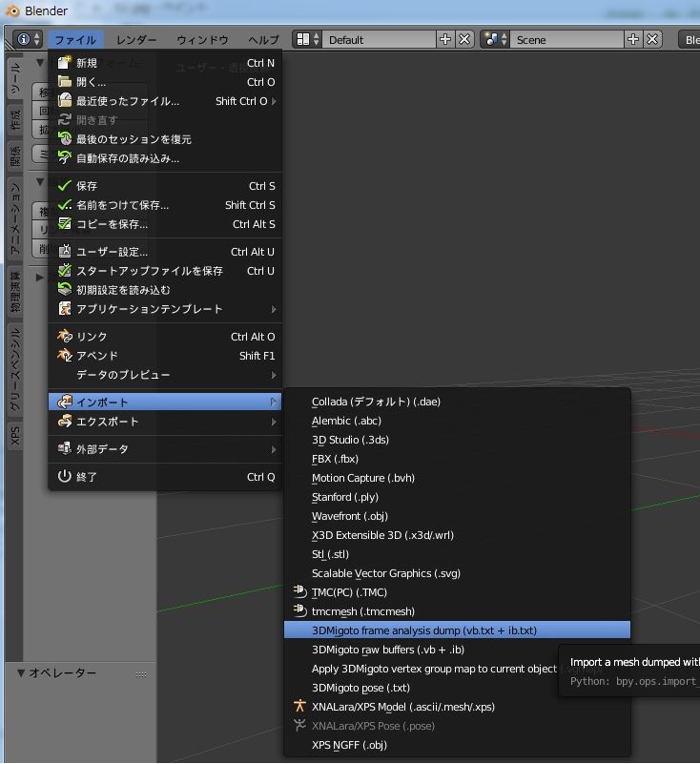
Task: Open the Info editor type selector
Action: pos(28,39)
